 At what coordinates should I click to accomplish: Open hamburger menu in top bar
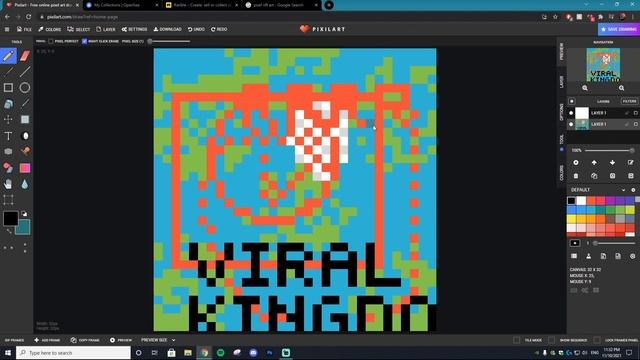click(7, 29)
